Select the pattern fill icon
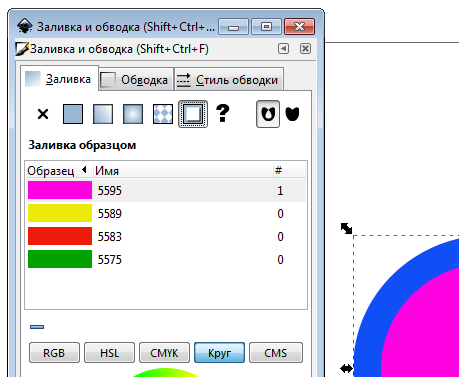The width and height of the screenshot is (459, 377). 163,114
